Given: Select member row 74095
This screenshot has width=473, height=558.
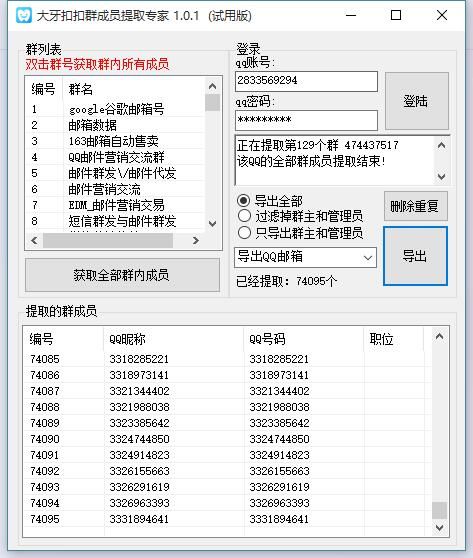Looking at the screenshot, I should coord(228,519).
